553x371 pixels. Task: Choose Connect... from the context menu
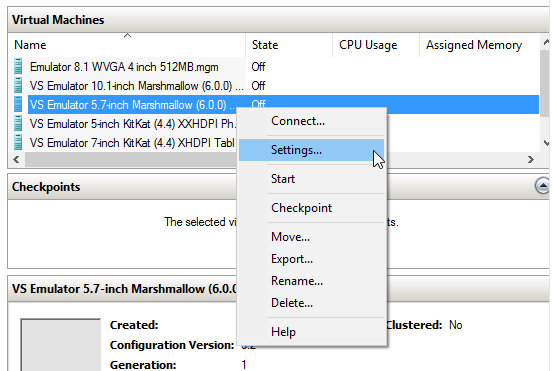point(311,121)
